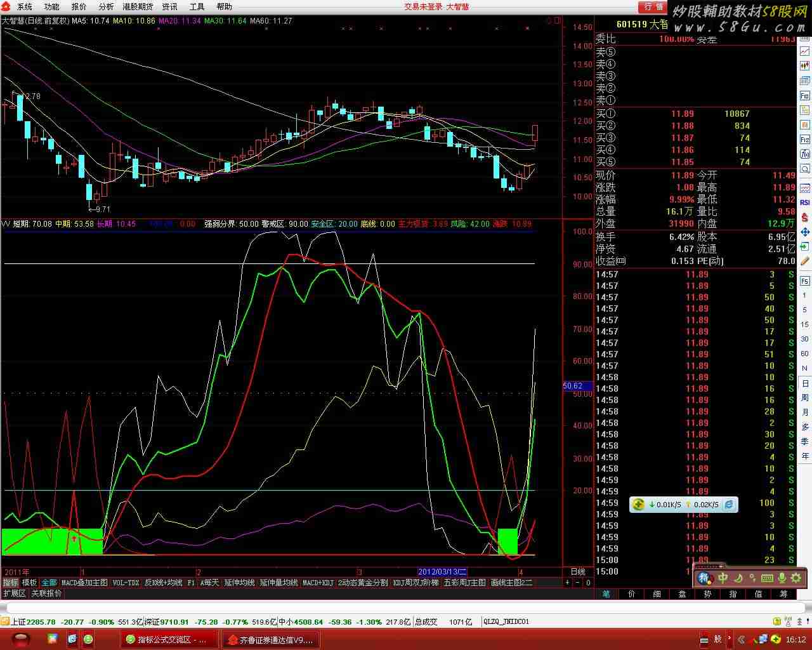Click the red S dollar icon in right toolbar
Viewport: 812px width, 650px height.
coord(804,217)
